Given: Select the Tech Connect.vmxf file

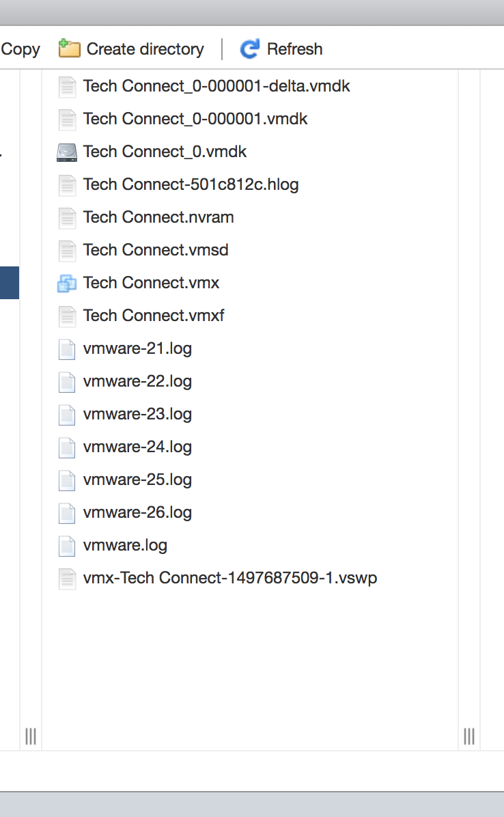Looking at the screenshot, I should (154, 316).
